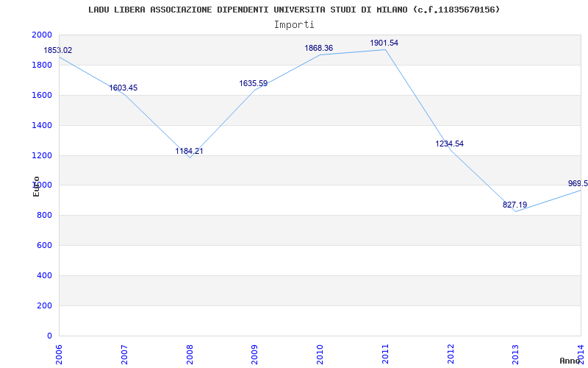The image size is (588, 368).
Task: Click the Anno x-axis title
Action: point(570,361)
